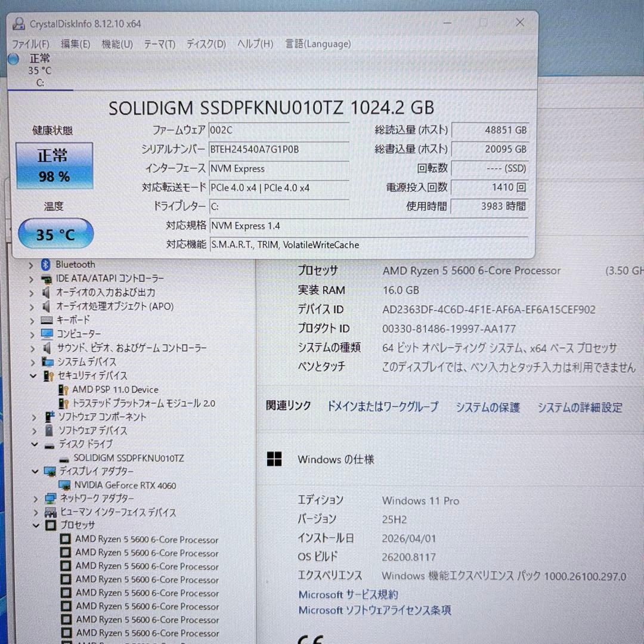Click the total host writes value 20095 GB
This screenshot has height=644, width=644.
490,149
